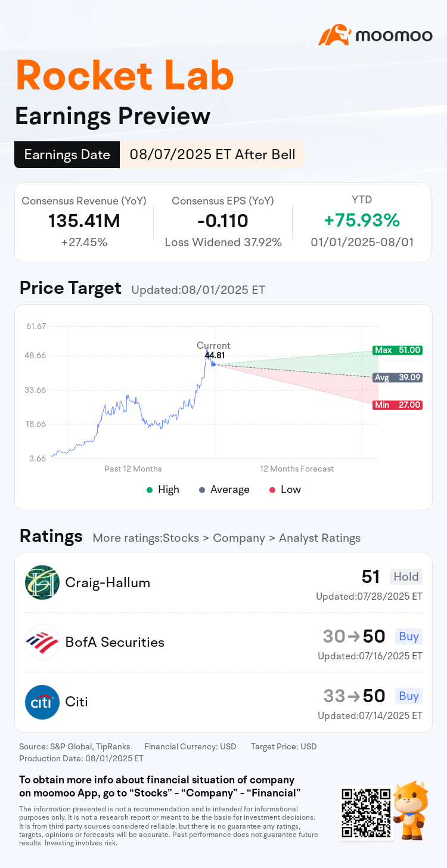Select the Min 27.00 price label

[x=397, y=405]
